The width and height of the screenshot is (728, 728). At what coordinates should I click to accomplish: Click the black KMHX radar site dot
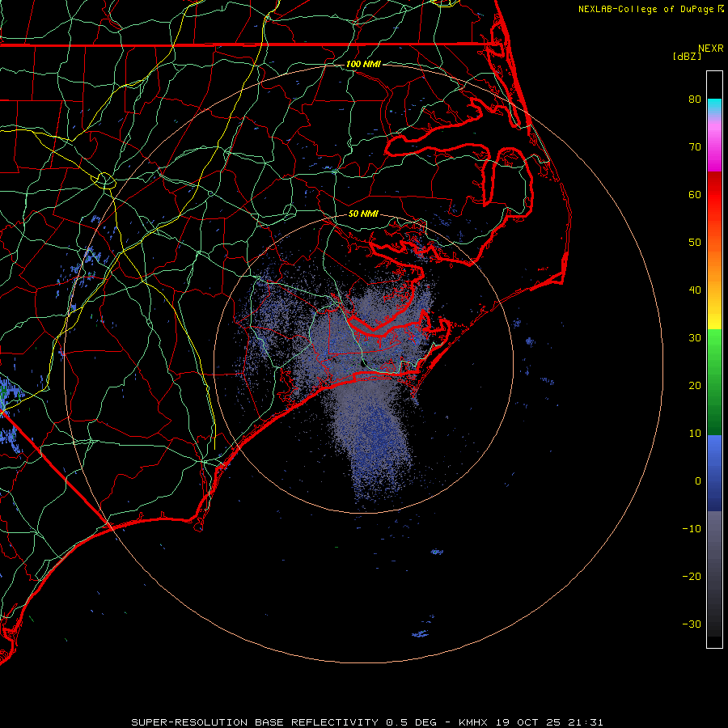363,363
